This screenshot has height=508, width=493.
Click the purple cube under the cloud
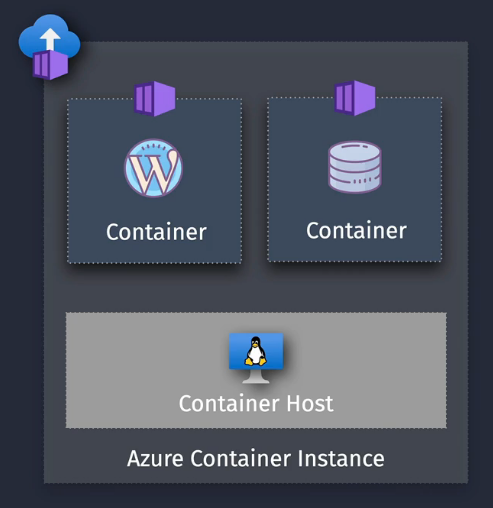click(50, 65)
